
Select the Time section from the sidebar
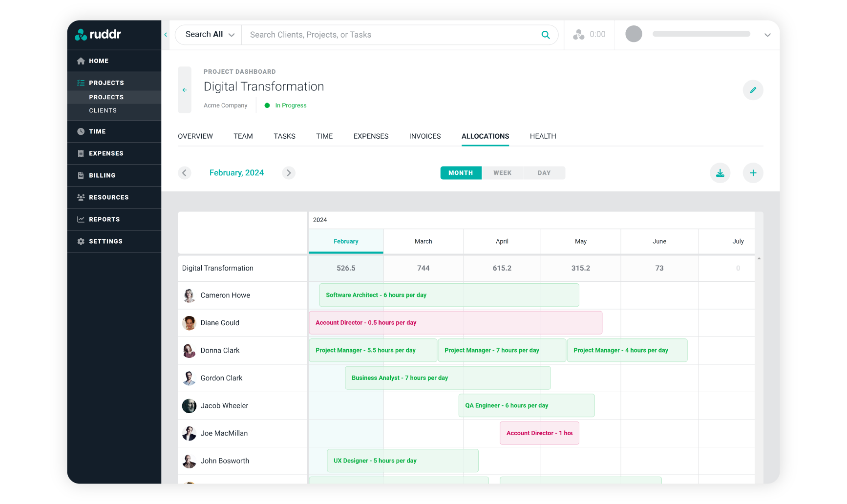coord(97,131)
